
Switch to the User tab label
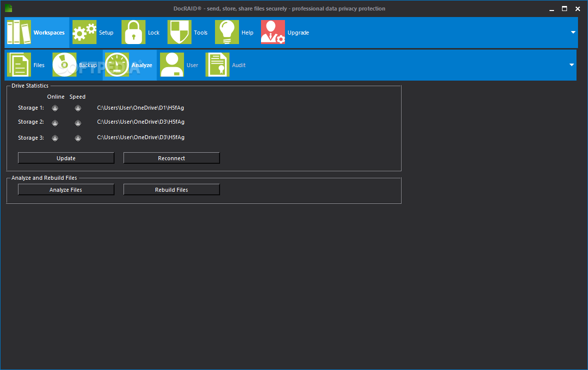click(x=192, y=65)
